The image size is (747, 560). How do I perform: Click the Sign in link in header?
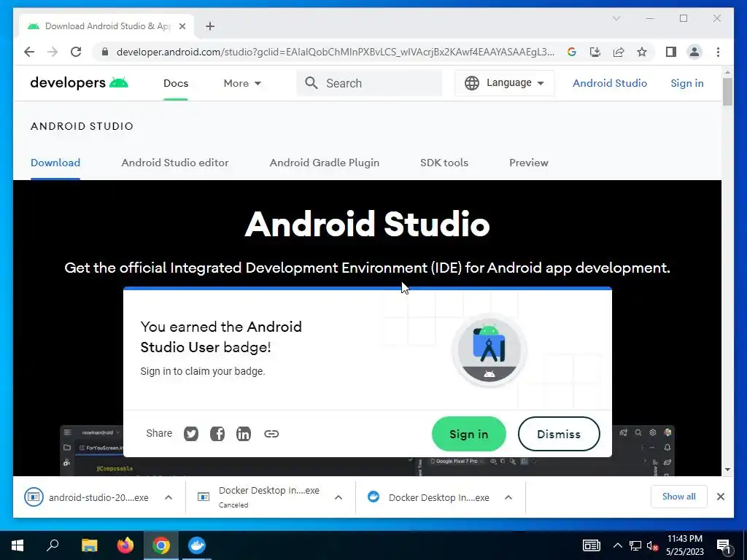pos(687,83)
